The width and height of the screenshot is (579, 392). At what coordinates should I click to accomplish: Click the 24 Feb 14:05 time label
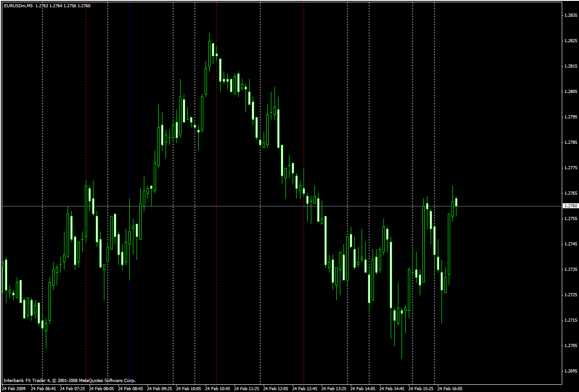tap(363, 389)
